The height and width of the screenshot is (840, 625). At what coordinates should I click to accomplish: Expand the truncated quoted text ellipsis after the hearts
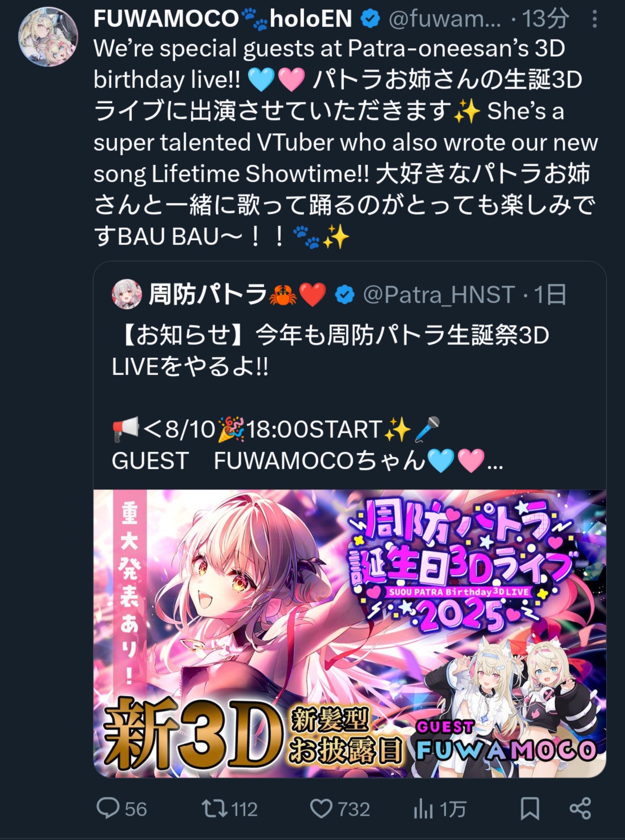495,461
